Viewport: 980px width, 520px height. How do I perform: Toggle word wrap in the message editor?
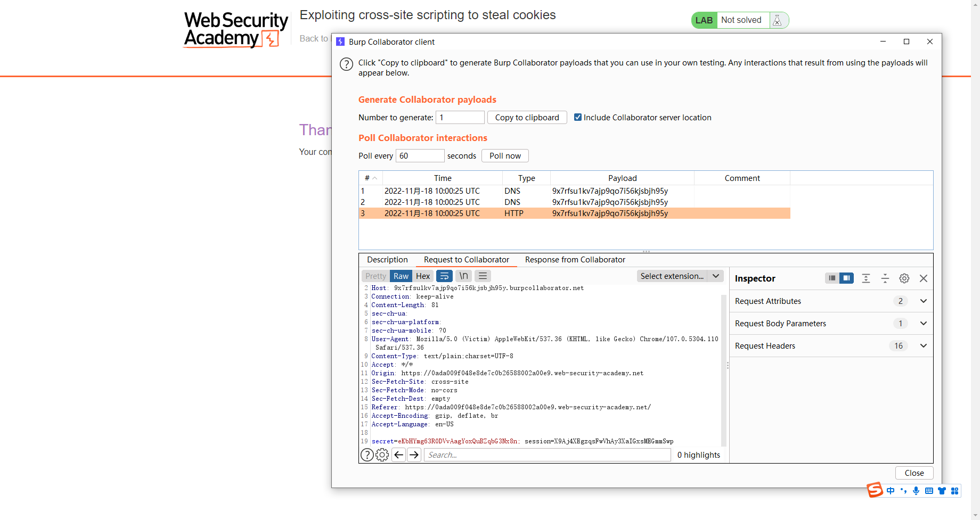point(444,276)
